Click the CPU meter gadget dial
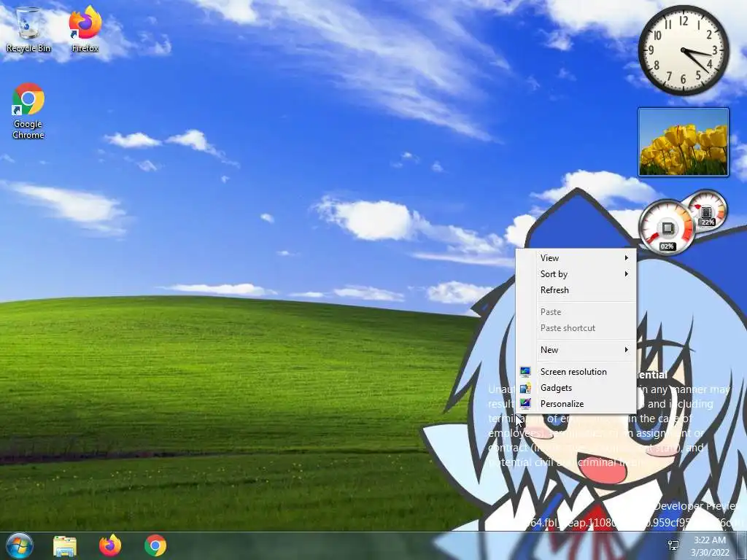 coord(667,228)
